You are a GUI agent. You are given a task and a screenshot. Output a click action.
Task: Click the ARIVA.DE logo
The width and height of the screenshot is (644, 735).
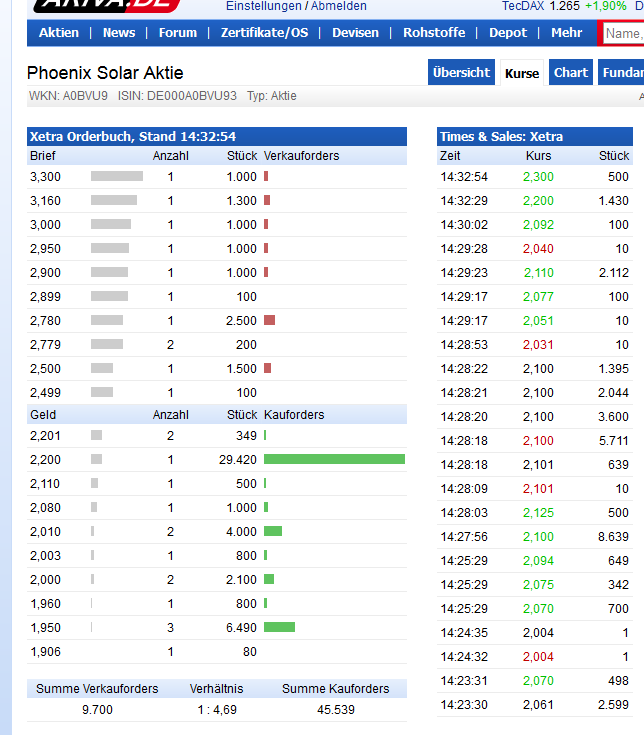point(106,5)
